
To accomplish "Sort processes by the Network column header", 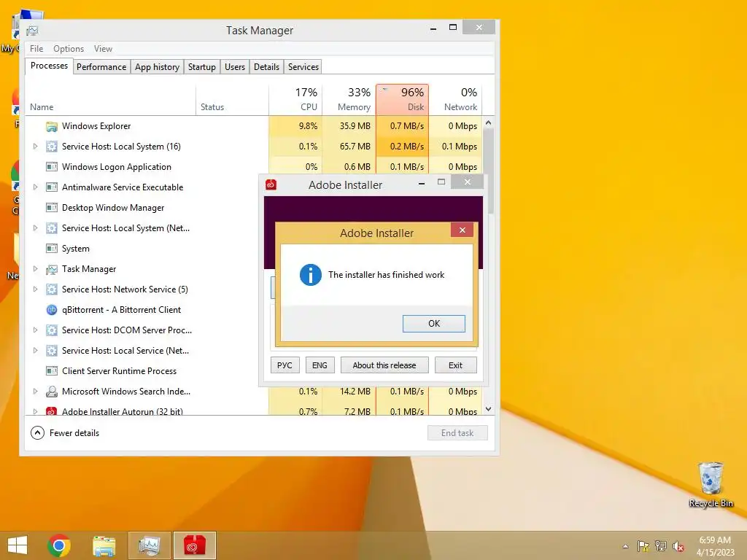I will 456,99.
